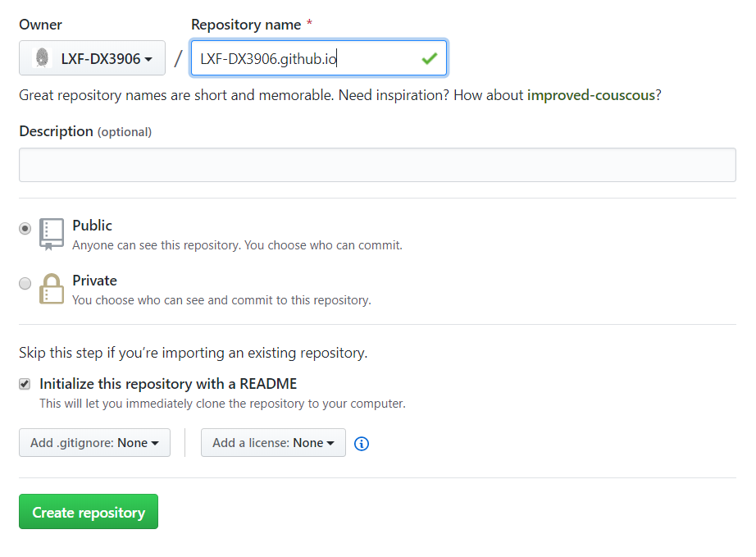The height and width of the screenshot is (557, 756).
Task: Click the 'Repository name' field label
Action: [246, 25]
